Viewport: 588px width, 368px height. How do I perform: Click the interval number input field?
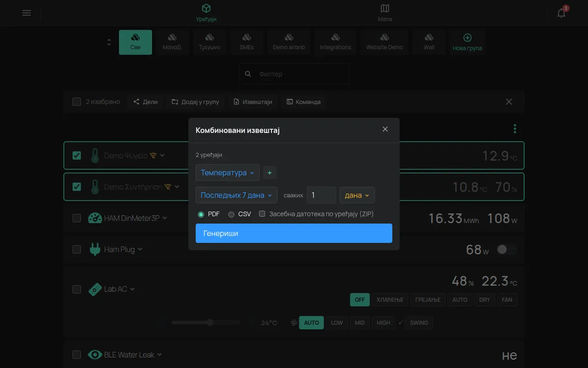point(322,195)
